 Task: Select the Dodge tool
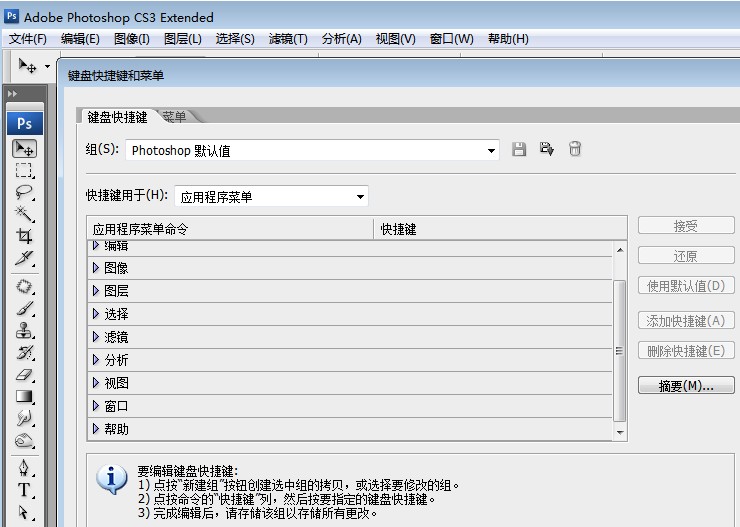pyautogui.click(x=25, y=440)
